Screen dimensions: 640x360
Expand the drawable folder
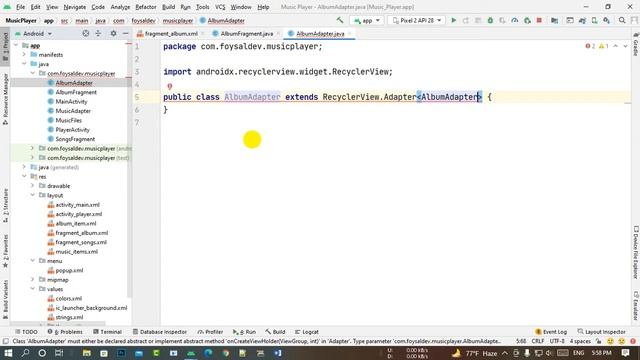[33, 186]
